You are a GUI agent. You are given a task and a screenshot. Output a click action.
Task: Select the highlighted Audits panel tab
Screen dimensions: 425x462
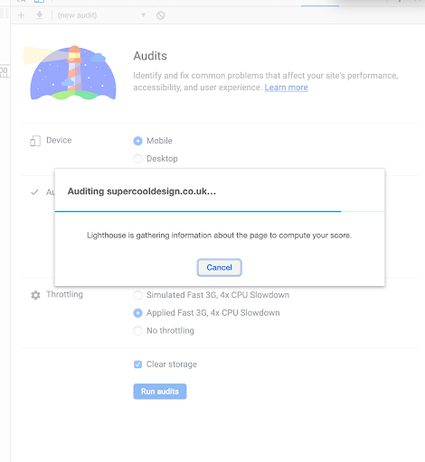pyautogui.click(x=320, y=3)
